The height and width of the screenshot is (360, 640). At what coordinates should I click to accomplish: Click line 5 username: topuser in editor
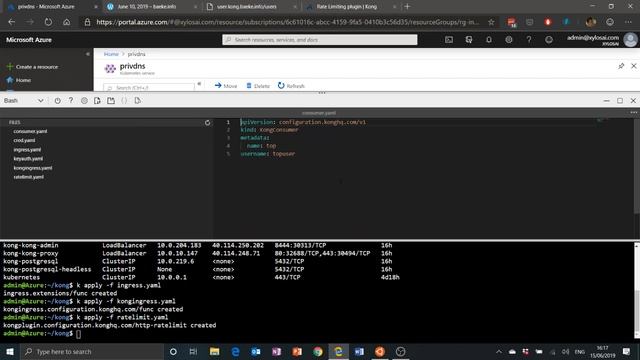[268, 153]
